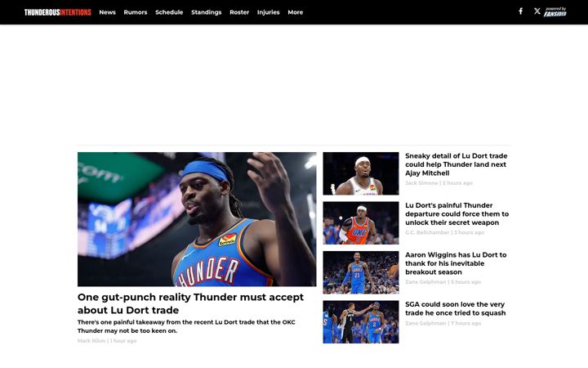Open the Roster menu item
This screenshot has width=588, height=368.
[x=239, y=12]
